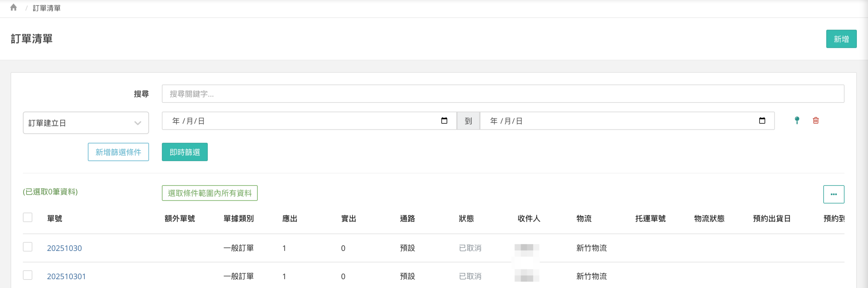Select checkbox for order 202510301

pos(27,275)
